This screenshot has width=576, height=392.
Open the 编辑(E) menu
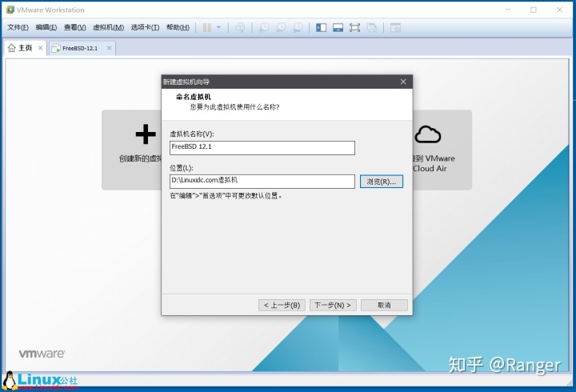pos(46,27)
